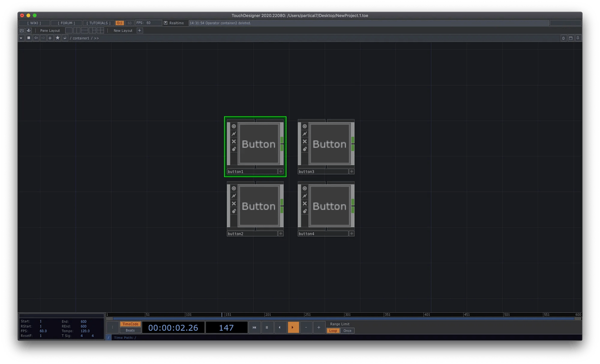Jump to timeline start with rewind button
This screenshot has width=600, height=364.
255,327
